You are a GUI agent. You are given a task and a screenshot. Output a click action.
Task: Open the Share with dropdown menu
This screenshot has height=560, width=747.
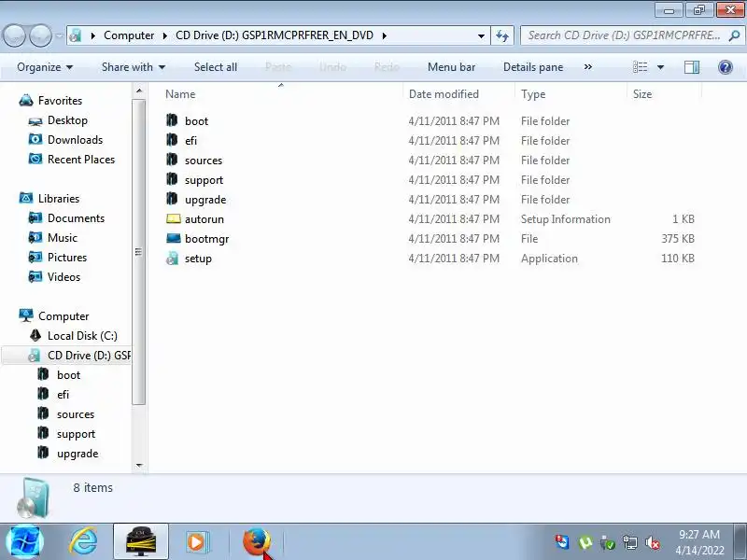coord(134,67)
